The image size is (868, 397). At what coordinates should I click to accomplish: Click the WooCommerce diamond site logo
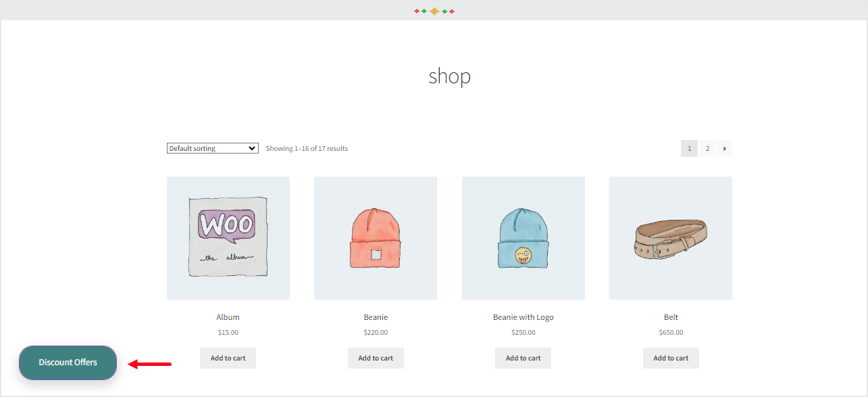[434, 10]
